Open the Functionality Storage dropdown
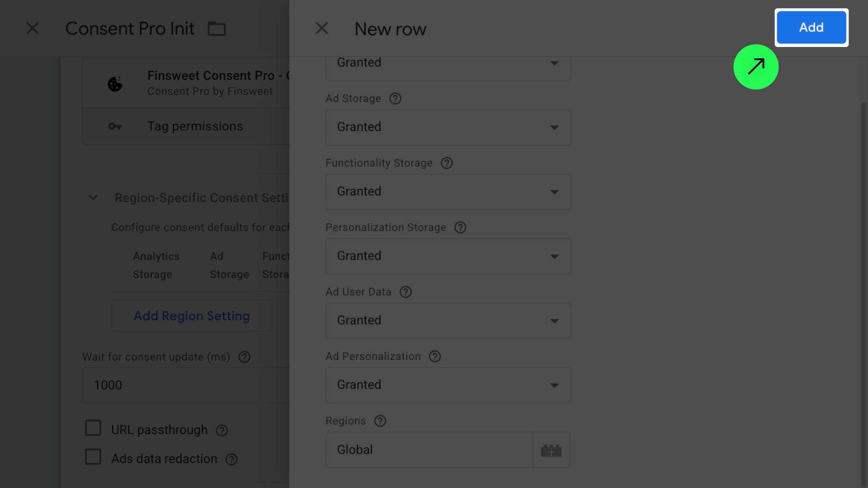Image resolution: width=868 pixels, height=488 pixels. (x=448, y=192)
